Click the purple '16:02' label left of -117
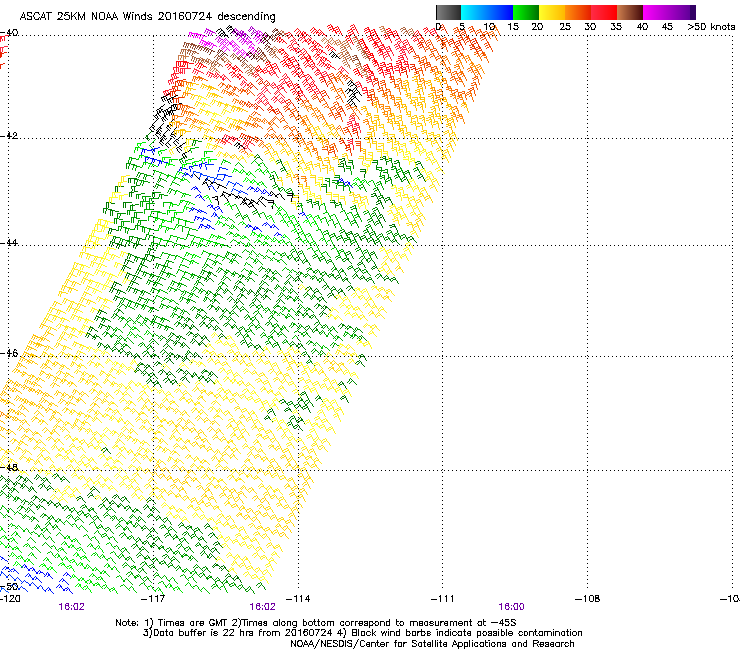The image size is (740, 650). [72, 607]
